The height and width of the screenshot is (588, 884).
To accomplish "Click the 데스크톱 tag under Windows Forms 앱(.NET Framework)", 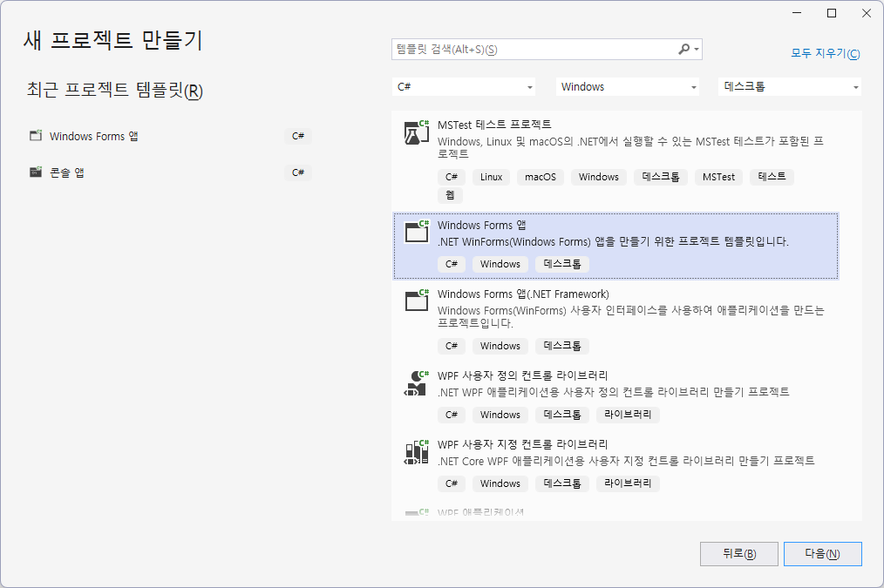I will (x=562, y=346).
